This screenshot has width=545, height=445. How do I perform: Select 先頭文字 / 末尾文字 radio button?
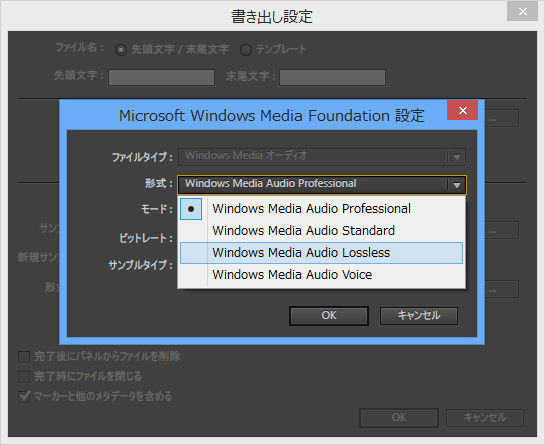[x=121, y=50]
